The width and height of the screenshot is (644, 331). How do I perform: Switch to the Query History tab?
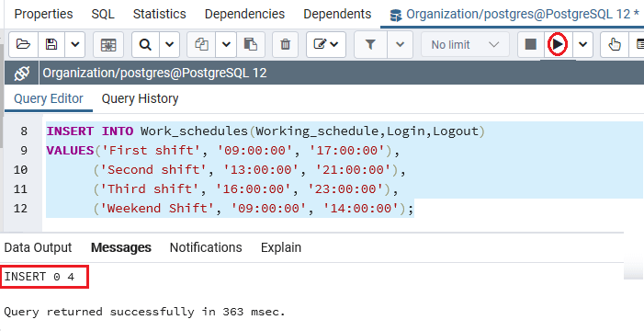pyautogui.click(x=140, y=98)
